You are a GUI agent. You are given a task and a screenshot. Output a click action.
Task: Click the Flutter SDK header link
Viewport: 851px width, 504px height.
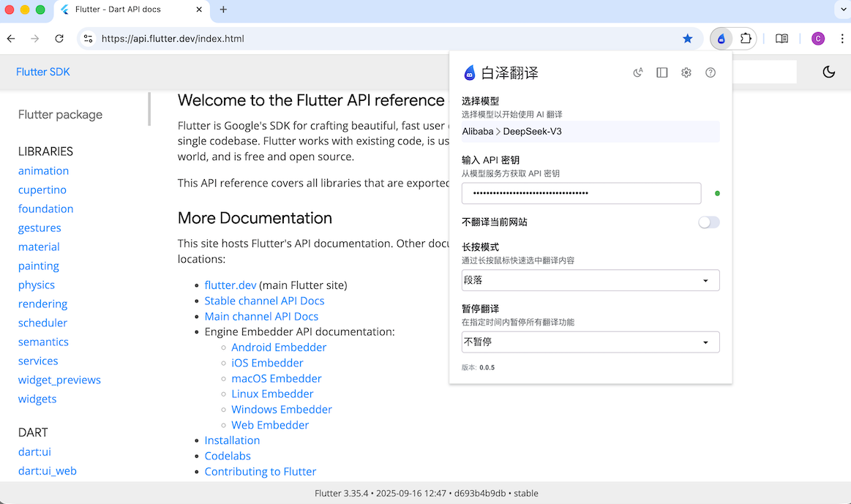(x=43, y=72)
